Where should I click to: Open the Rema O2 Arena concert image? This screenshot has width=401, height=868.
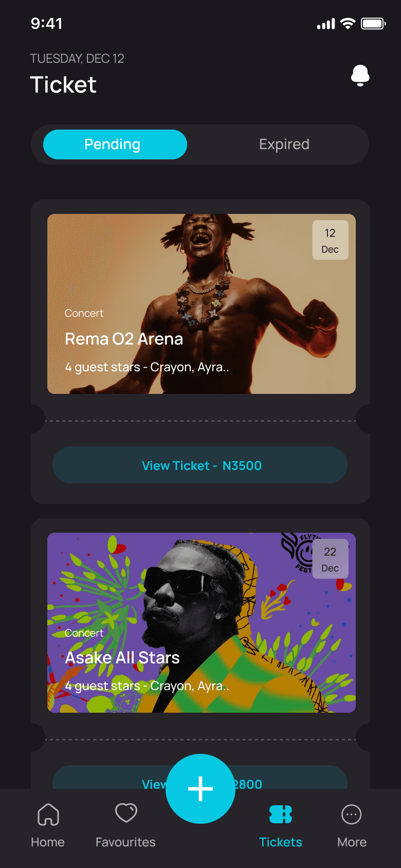click(x=202, y=304)
